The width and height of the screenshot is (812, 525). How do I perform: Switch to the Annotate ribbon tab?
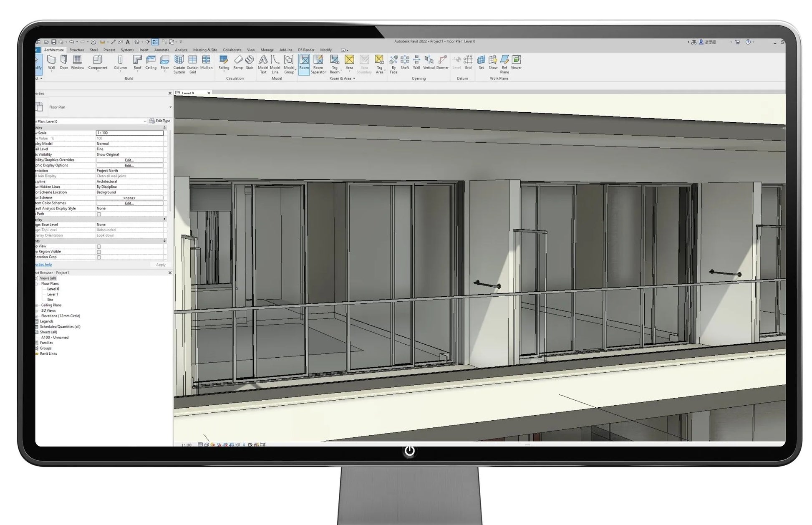coord(161,50)
